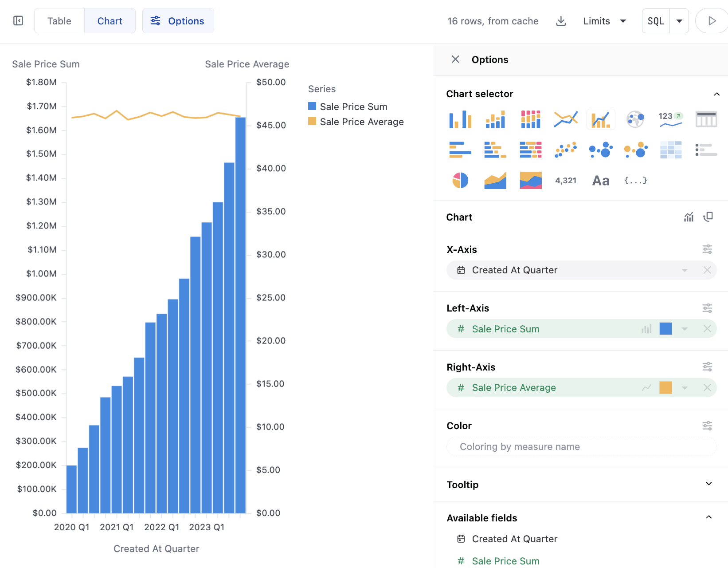Toggle Sale Price Sum bar display type

(646, 329)
